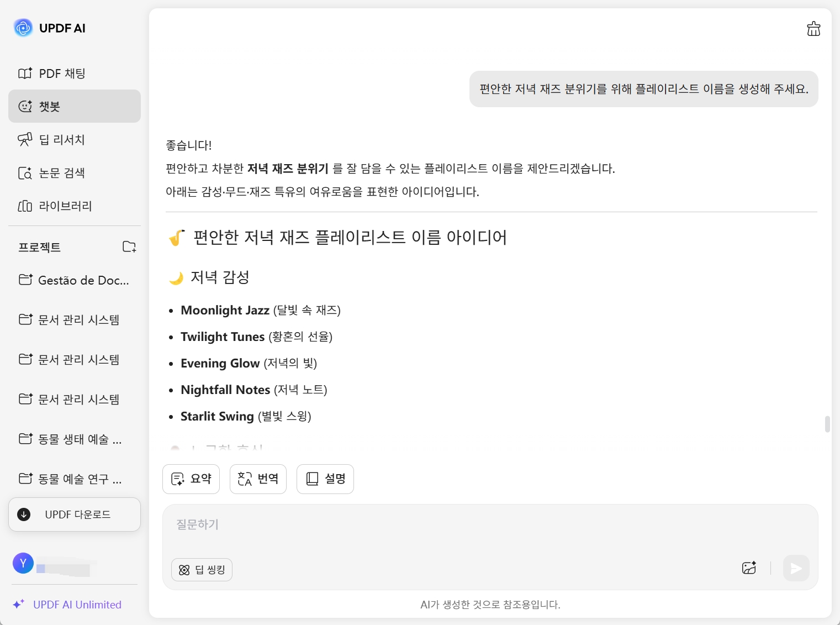Open PDF 채팅 from sidebar
840x625 pixels.
click(75, 73)
